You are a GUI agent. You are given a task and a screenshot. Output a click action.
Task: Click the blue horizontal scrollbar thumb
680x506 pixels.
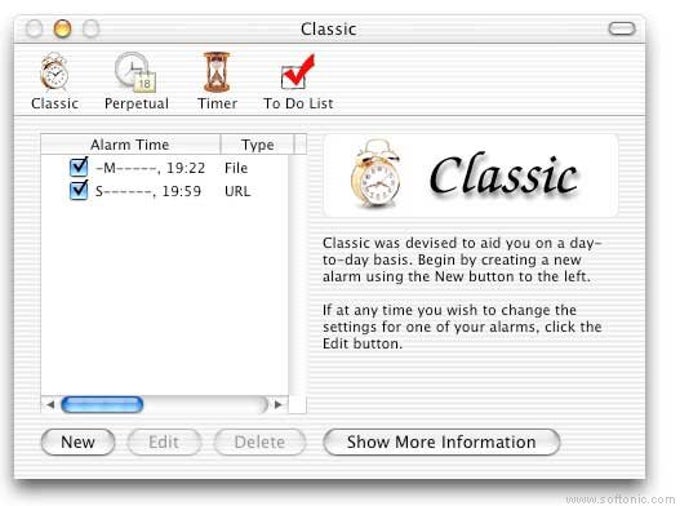pyautogui.click(x=102, y=405)
